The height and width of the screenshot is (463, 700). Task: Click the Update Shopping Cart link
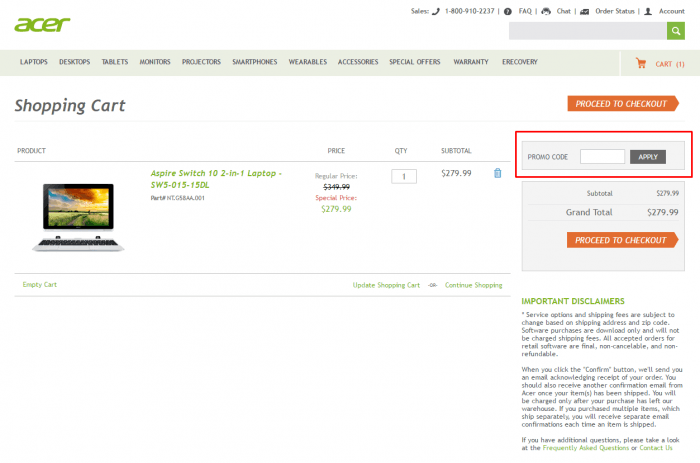(x=386, y=285)
